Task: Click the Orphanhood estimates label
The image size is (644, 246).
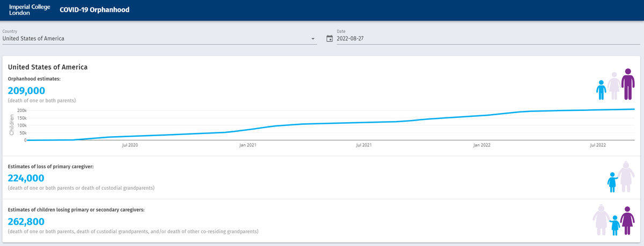Action: click(34, 79)
